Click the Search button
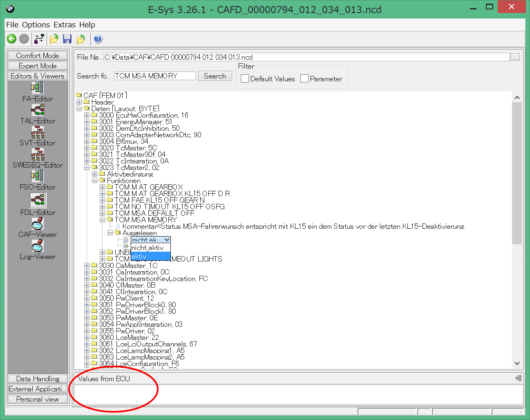The width and height of the screenshot is (530, 420). [215, 76]
